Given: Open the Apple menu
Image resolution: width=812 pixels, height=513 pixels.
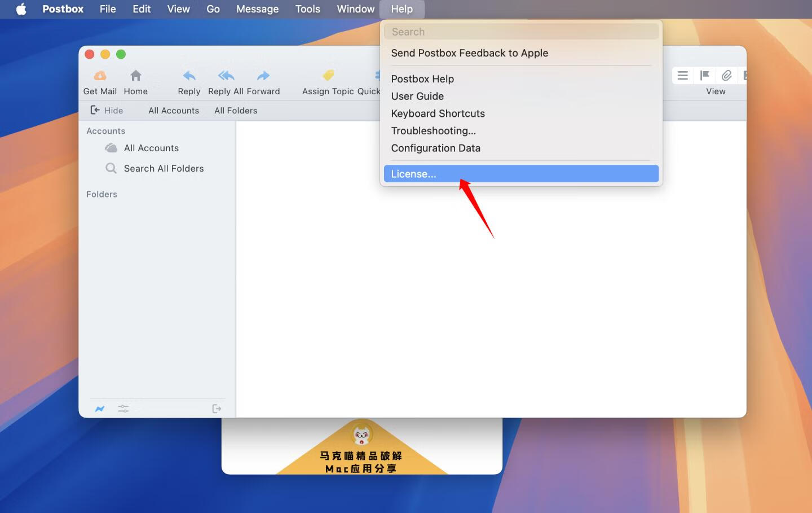Looking at the screenshot, I should point(21,9).
